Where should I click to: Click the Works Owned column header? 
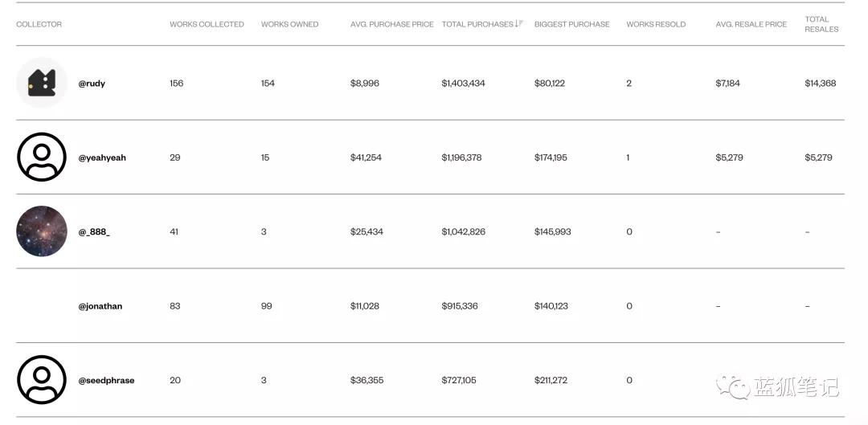tap(289, 24)
